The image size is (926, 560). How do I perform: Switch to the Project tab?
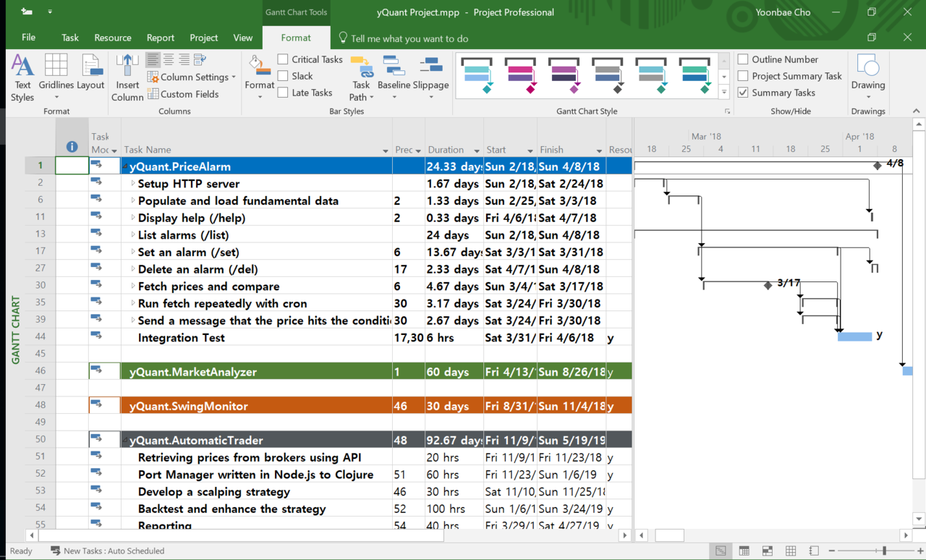[x=204, y=38]
